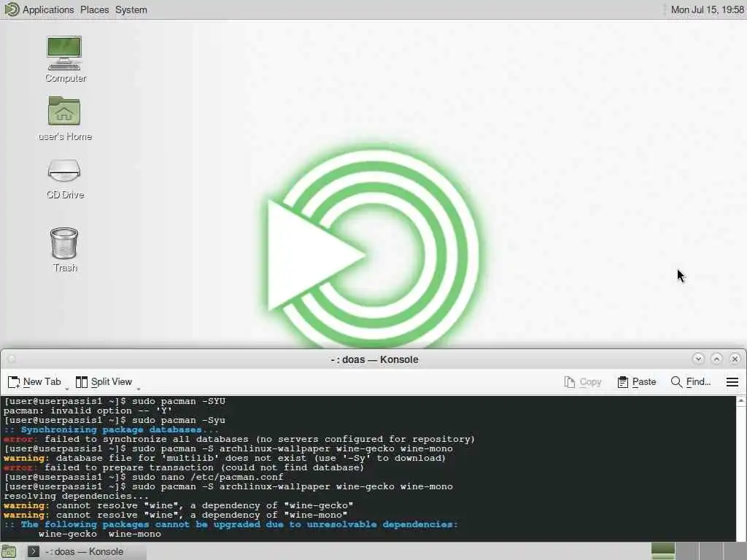Click the Konsole scrollbar up arrow
747x560 pixels.
pos(741,401)
